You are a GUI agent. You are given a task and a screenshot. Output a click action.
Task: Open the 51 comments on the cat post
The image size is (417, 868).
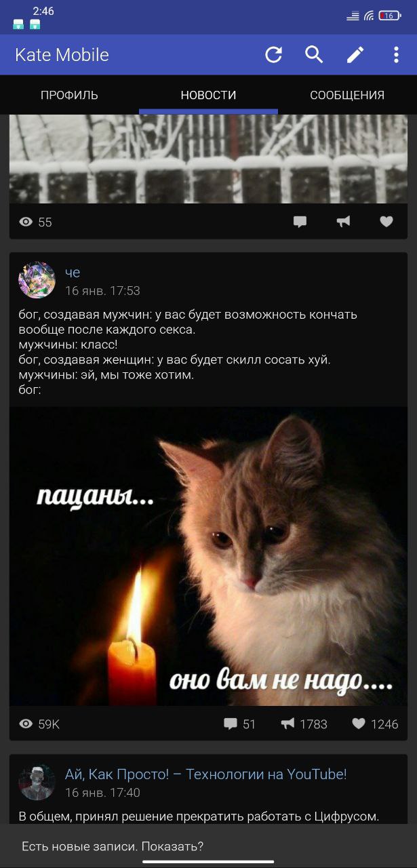tap(239, 724)
